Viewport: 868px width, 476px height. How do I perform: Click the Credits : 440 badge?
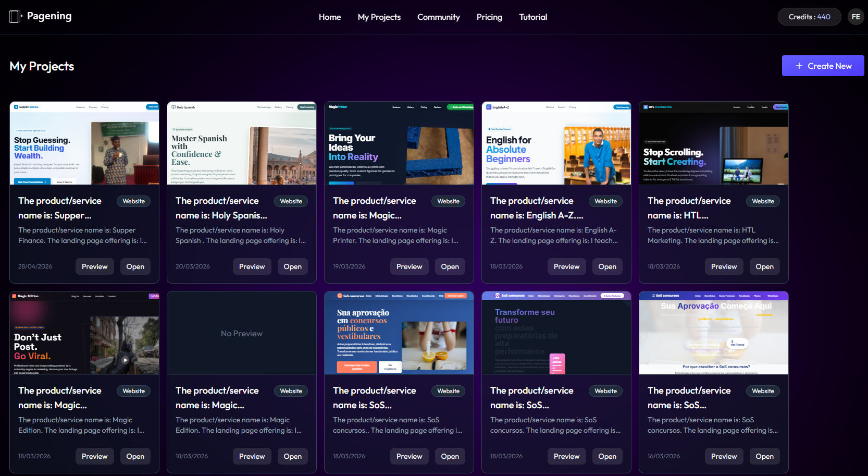810,17
